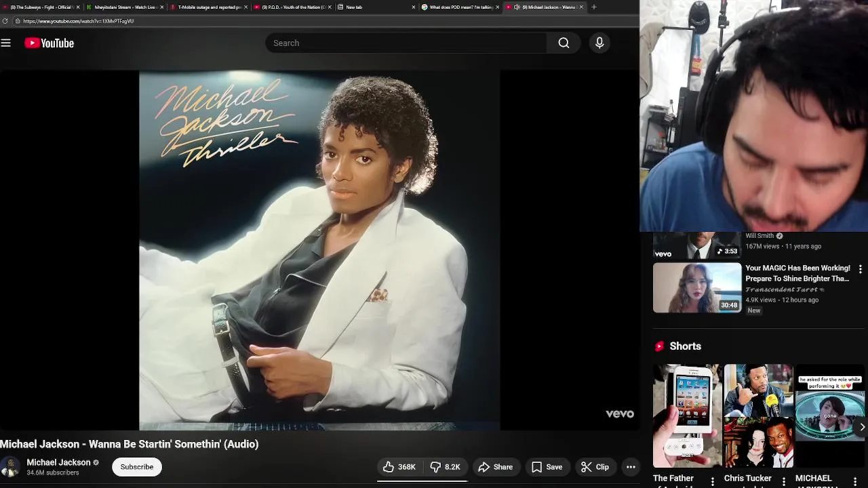Open the Michael Jackson channel name link
Screen dimensions: 868x488
[58, 462]
